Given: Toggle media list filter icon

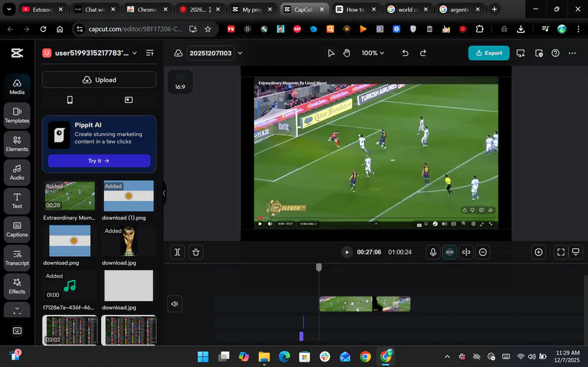Looking at the screenshot, I should [x=150, y=54].
